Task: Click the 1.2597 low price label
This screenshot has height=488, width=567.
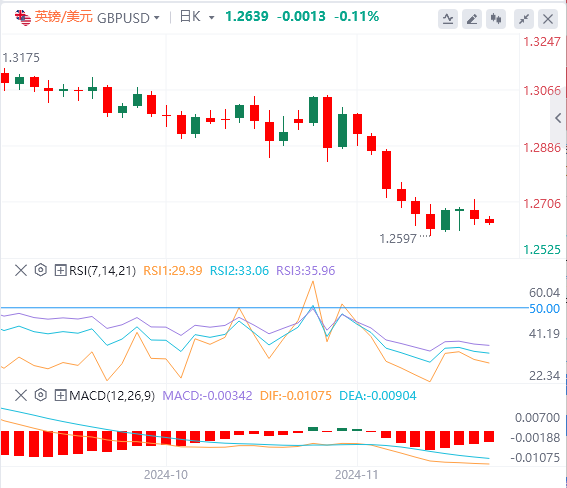Action: point(398,239)
